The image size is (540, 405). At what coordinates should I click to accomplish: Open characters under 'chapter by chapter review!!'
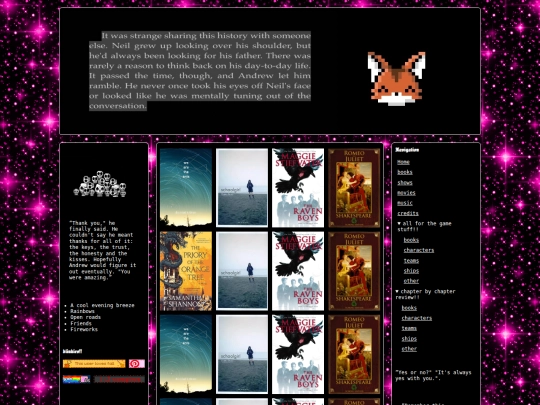point(417,318)
